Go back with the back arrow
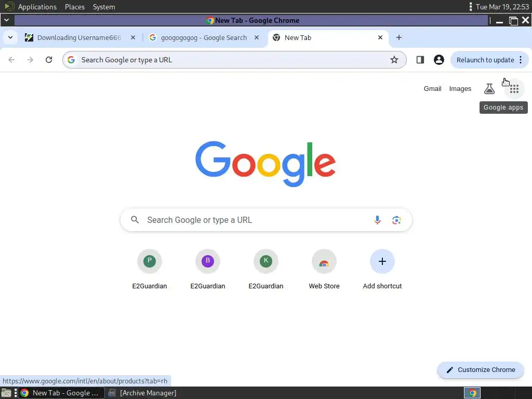This screenshot has width=532, height=399. (x=11, y=60)
